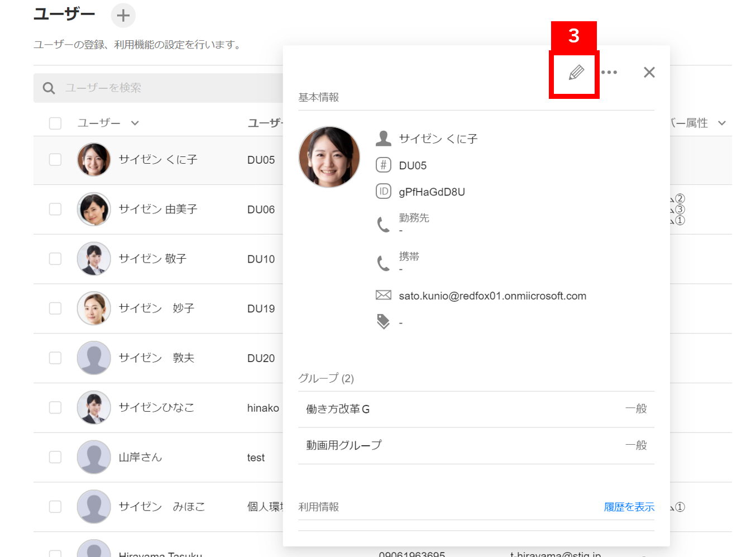Click user name サイゼンひなこ in list
756x557 pixels.
157,407
